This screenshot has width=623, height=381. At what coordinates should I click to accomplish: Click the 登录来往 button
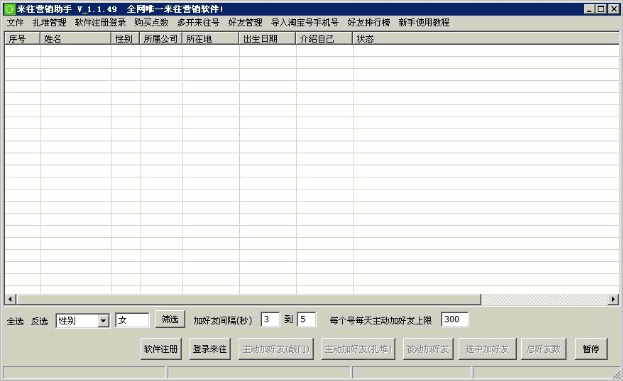(210, 349)
